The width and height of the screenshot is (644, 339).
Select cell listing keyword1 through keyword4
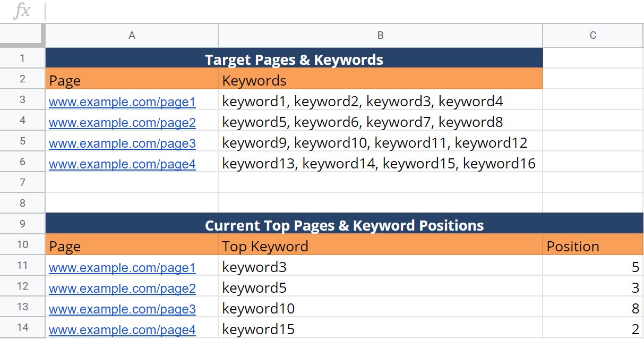[380, 100]
